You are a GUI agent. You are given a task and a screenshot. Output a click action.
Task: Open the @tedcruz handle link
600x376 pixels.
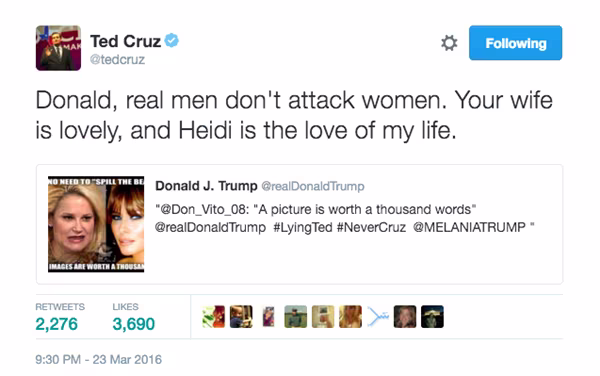pyautogui.click(x=117, y=60)
